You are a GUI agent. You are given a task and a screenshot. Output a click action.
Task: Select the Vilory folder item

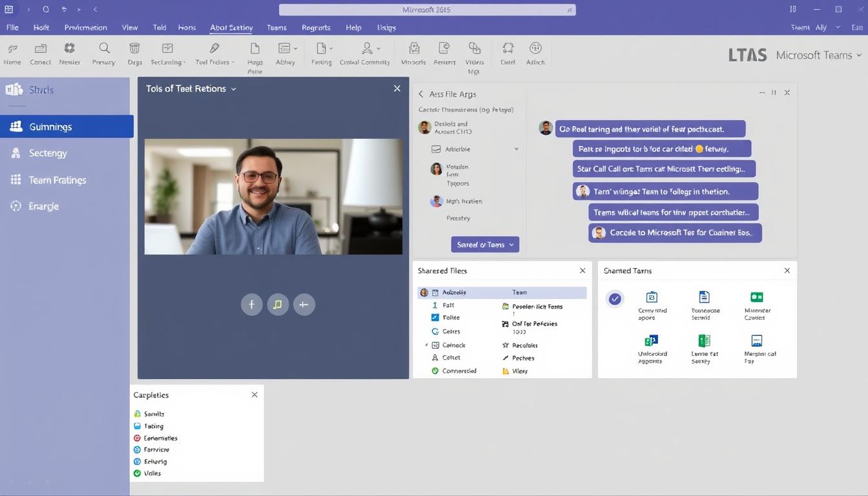coord(514,371)
